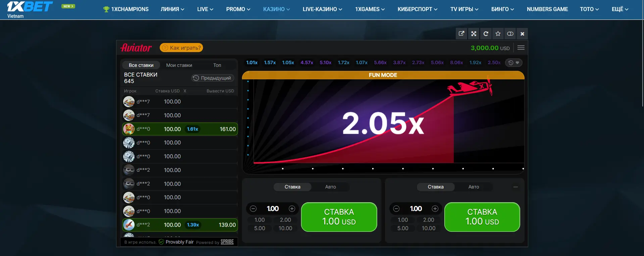Click 4.57x in multiplier history

(307, 62)
